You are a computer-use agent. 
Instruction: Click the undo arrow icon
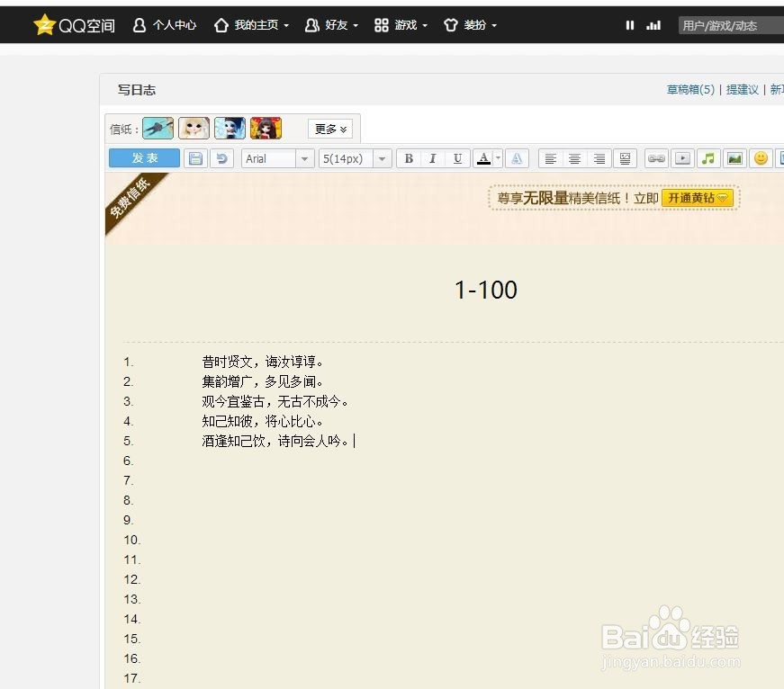tap(221, 159)
